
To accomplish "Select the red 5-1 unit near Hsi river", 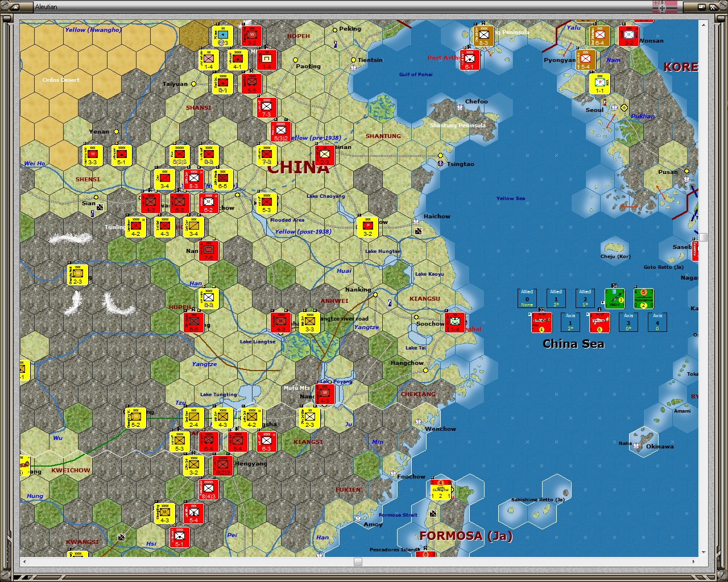I will (x=180, y=537).
